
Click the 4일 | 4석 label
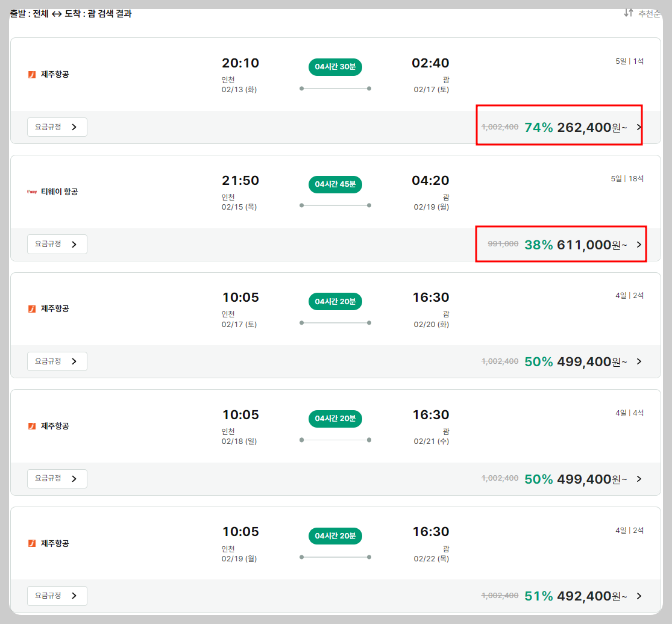point(630,413)
